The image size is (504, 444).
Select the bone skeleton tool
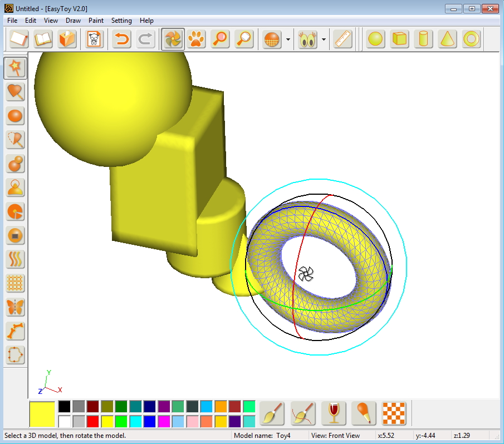[x=15, y=331]
